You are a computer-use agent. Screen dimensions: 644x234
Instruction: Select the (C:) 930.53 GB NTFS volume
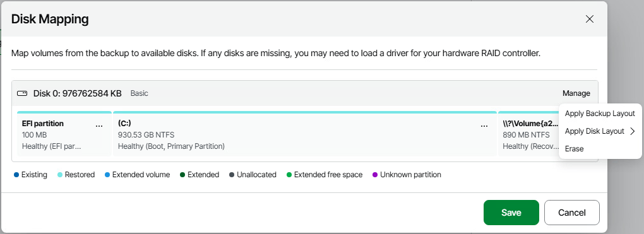pyautogui.click(x=305, y=134)
